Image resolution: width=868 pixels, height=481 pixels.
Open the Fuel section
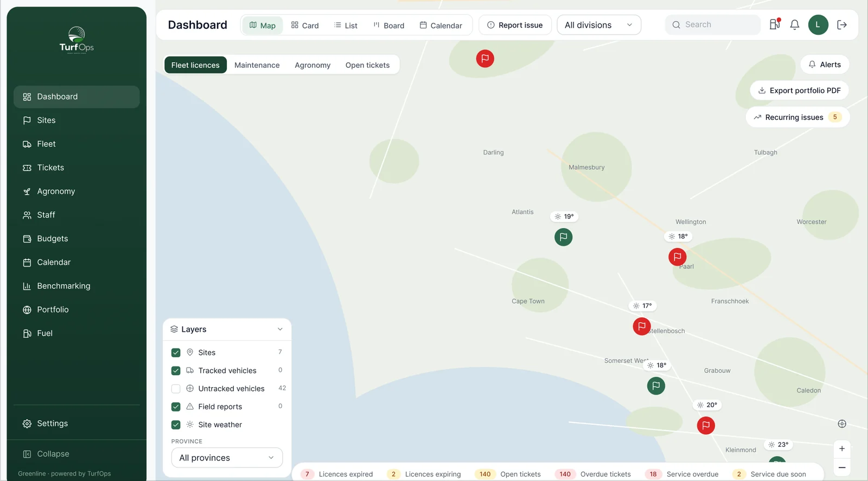[x=76, y=333]
